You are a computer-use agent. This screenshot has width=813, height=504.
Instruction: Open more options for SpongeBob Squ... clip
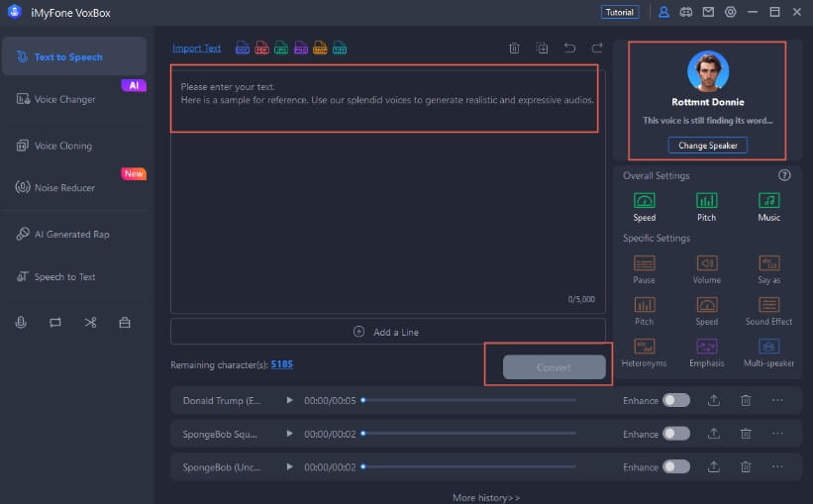pyautogui.click(x=777, y=434)
